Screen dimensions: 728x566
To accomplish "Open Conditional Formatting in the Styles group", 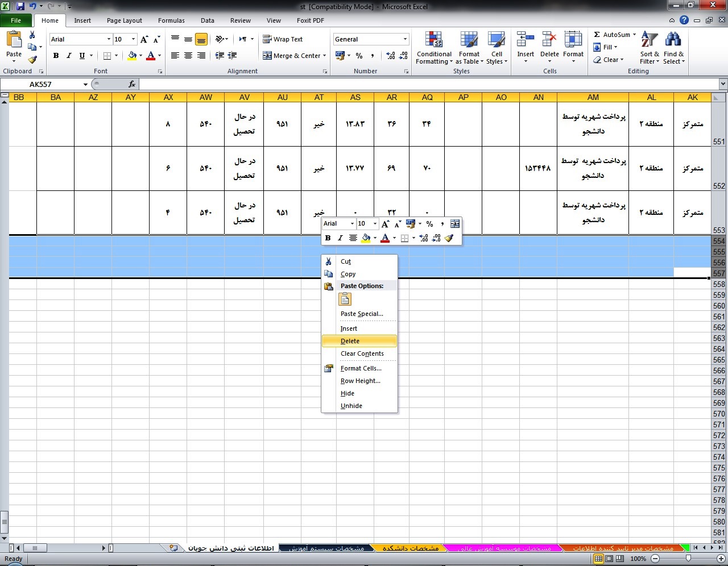I will [434, 48].
